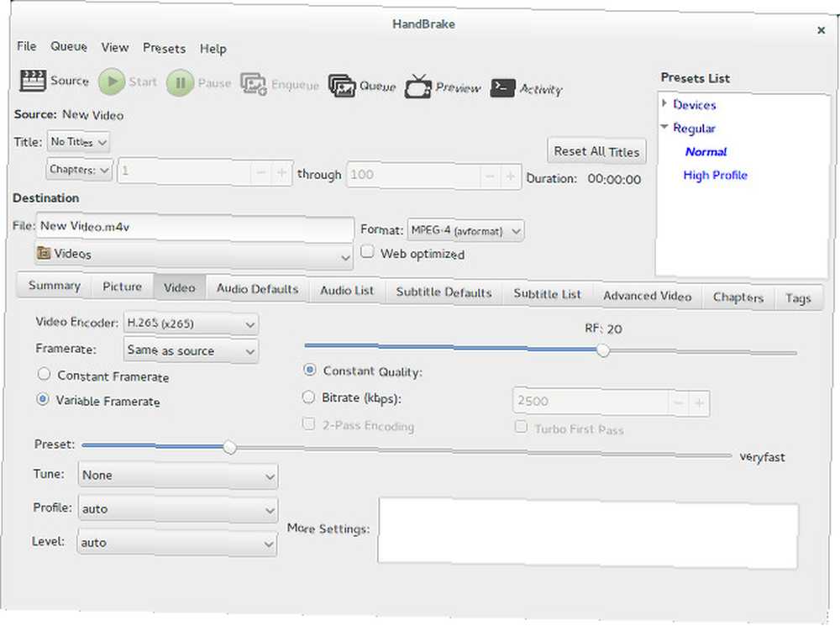
Task: Select the High Profile preset
Action: pyautogui.click(x=715, y=176)
